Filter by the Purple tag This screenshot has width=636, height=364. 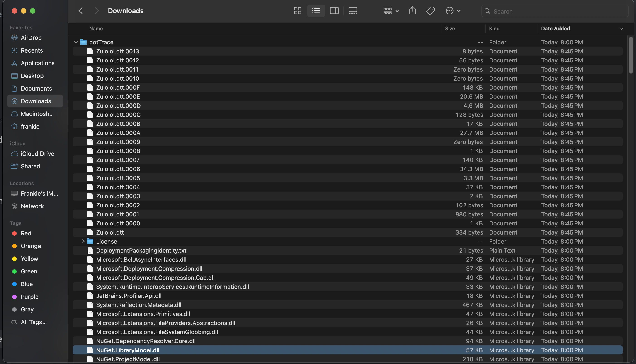[x=35, y=297]
